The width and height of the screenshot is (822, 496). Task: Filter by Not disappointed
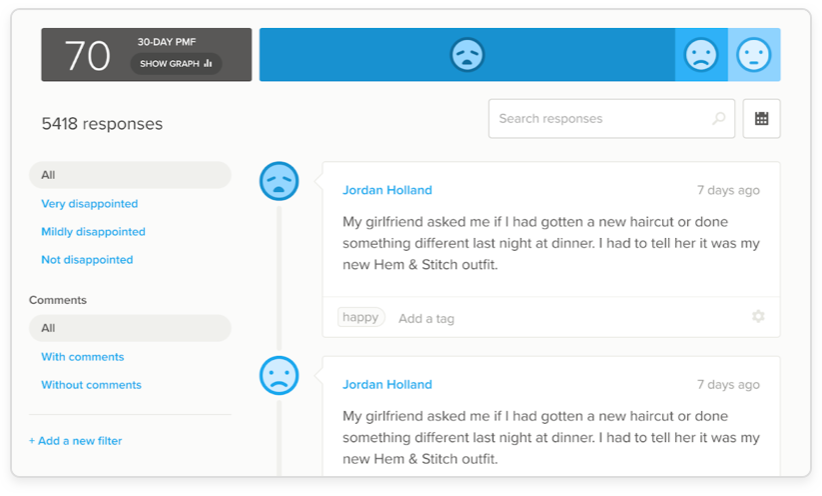[x=87, y=260]
